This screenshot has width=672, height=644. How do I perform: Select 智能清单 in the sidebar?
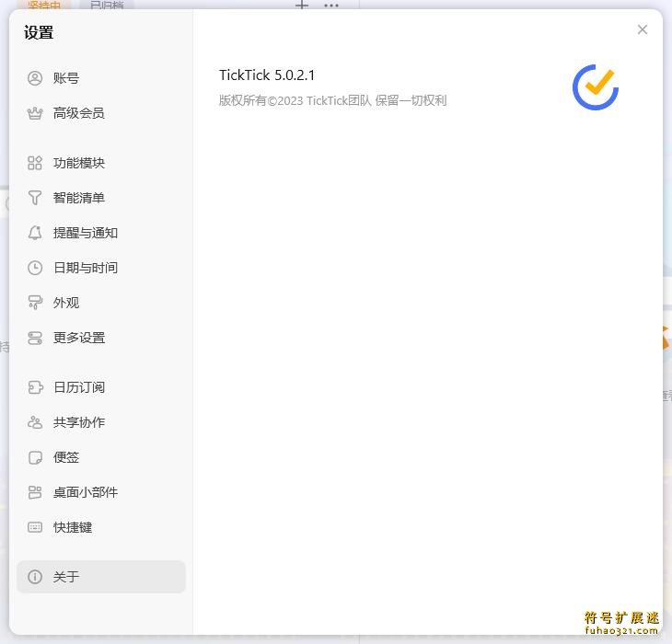[x=101, y=198]
